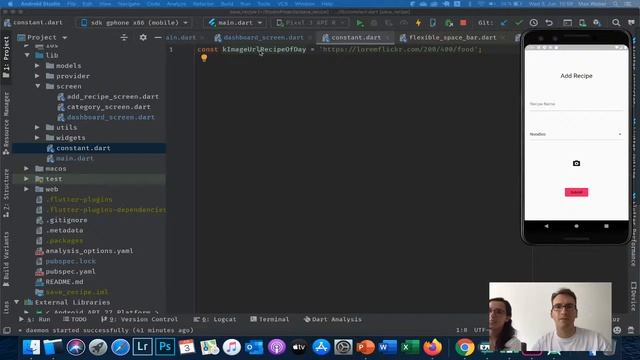
Task: Open the search everywhere magnifier icon
Action: click(x=616, y=23)
